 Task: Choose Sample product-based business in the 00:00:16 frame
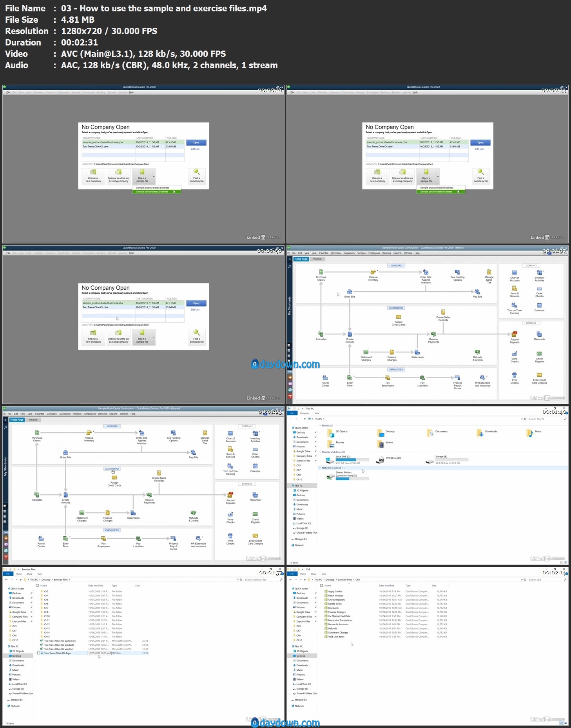tap(156, 188)
